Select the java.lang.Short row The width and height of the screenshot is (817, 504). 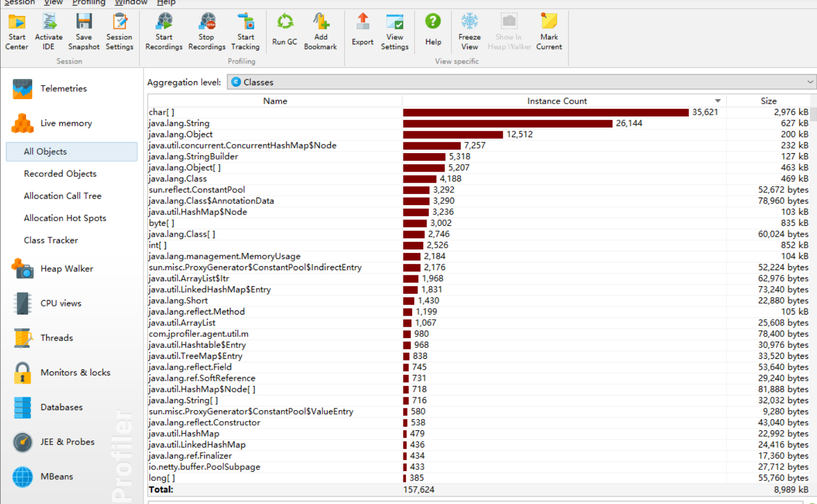pos(479,301)
